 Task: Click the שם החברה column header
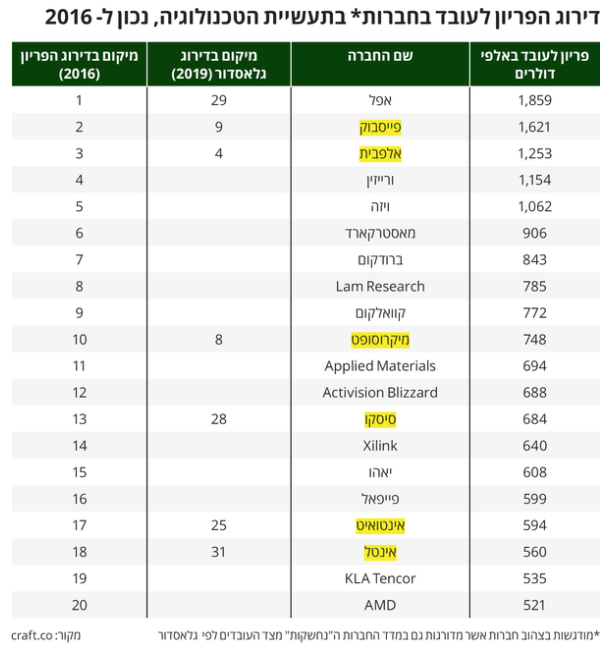(x=380, y=56)
